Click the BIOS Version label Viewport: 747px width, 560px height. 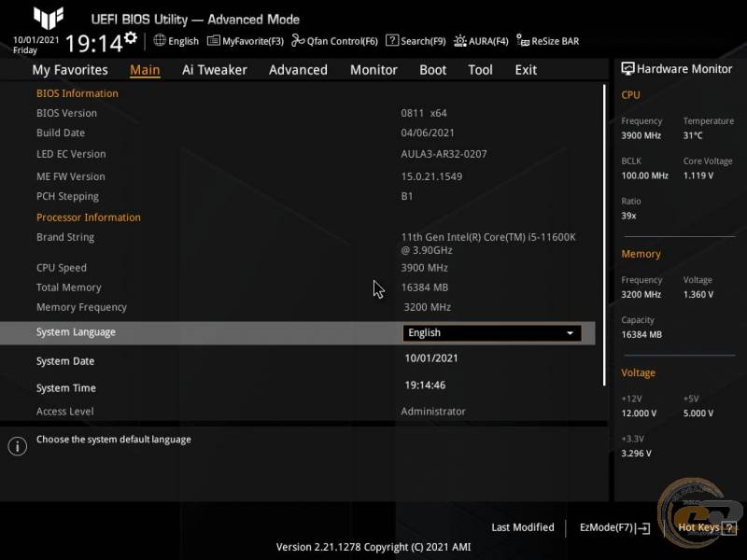click(x=66, y=113)
